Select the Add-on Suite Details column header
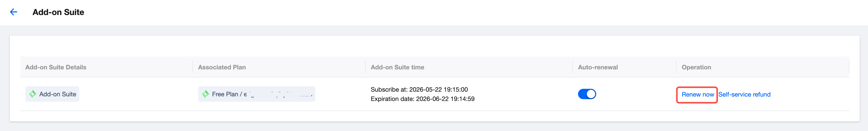 coord(56,67)
